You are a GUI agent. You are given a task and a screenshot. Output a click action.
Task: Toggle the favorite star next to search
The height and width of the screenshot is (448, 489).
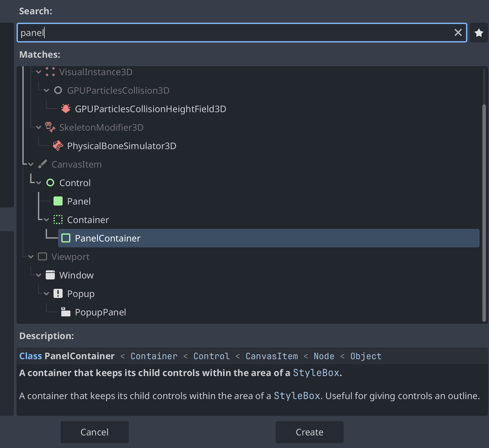pos(479,32)
